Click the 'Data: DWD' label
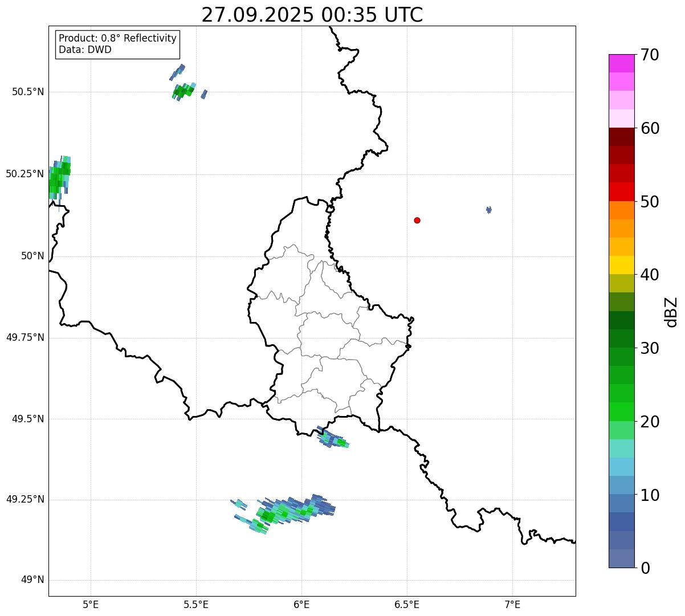Screen dimensions: 685x616 [x=85, y=50]
